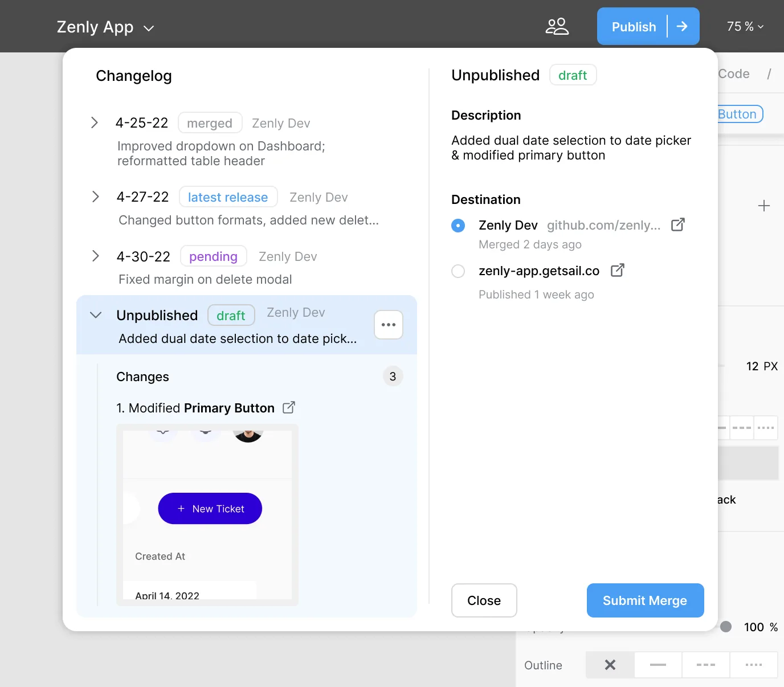Viewport: 784px width, 687px height.
Task: Click the Close button
Action: [484, 600]
